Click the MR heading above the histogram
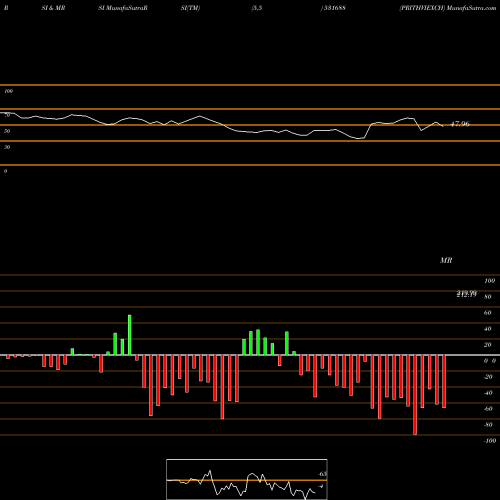 (x=446, y=260)
